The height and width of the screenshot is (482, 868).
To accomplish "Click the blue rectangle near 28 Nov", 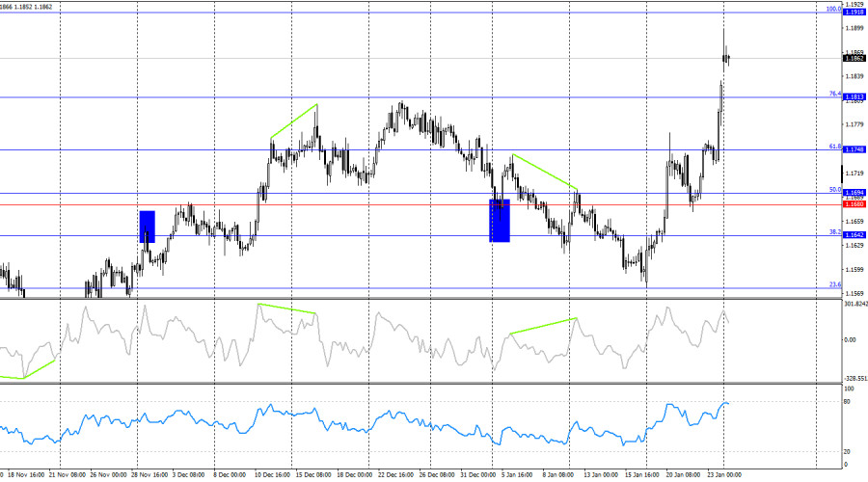I will click(148, 227).
